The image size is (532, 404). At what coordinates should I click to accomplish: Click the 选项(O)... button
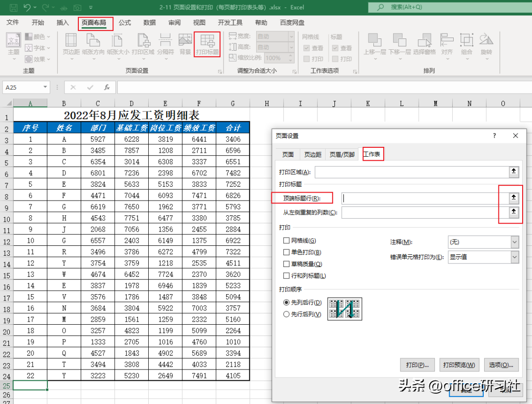[x=501, y=365]
